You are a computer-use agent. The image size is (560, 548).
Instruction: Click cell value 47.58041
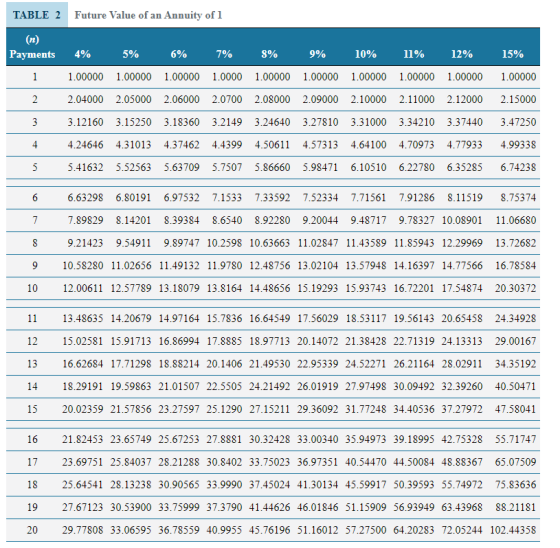point(515,409)
